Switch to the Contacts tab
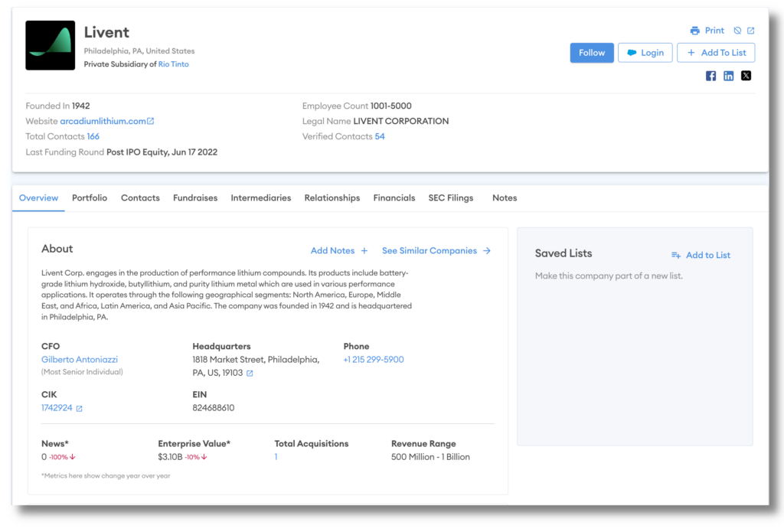The image size is (784, 532). coord(140,198)
